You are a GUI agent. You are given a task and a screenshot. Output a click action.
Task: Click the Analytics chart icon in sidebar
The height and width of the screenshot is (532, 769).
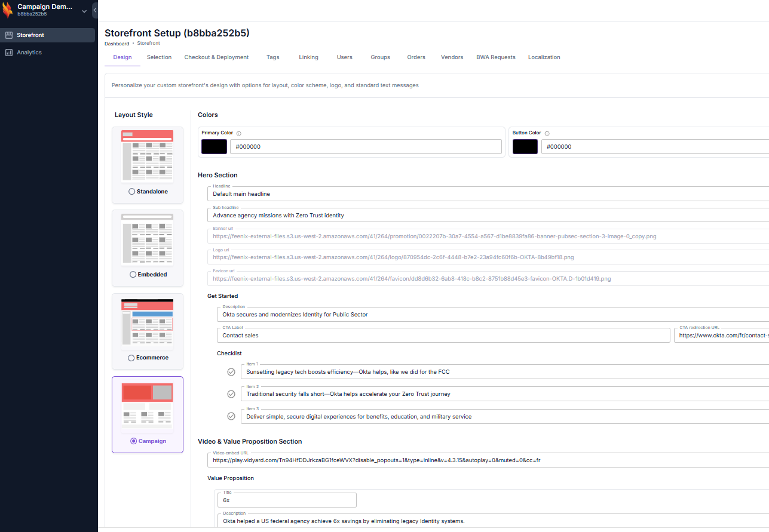(x=9, y=53)
